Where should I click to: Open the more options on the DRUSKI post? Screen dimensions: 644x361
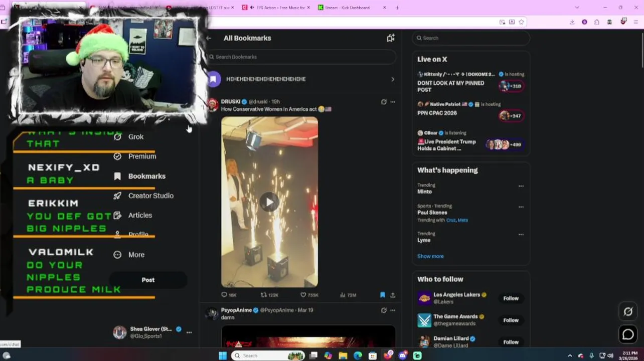click(x=393, y=102)
